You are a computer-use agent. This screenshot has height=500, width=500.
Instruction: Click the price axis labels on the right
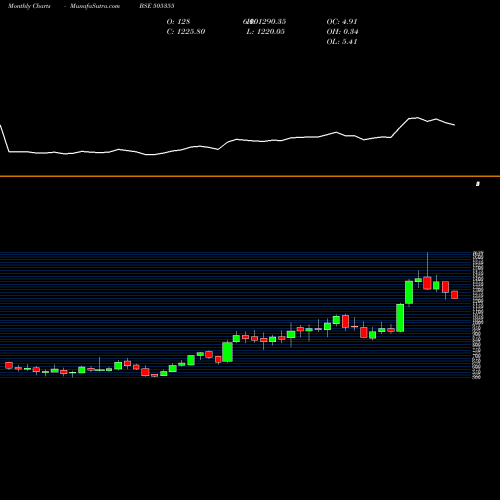(478, 315)
